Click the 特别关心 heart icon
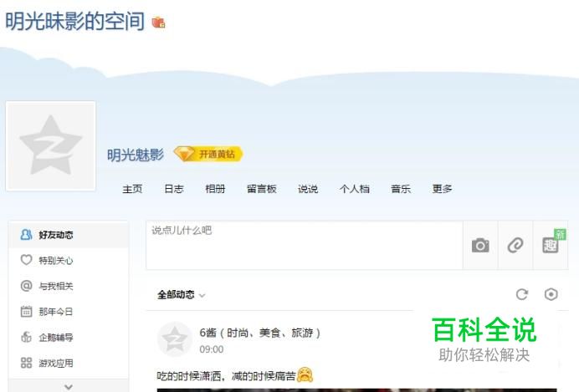Screen dimensions: 579x392 tap(26, 260)
